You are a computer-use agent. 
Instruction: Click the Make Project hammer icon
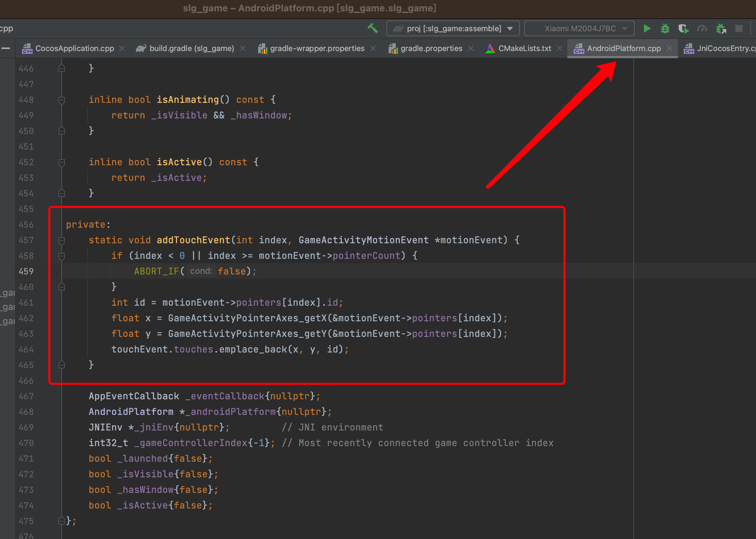pyautogui.click(x=372, y=28)
